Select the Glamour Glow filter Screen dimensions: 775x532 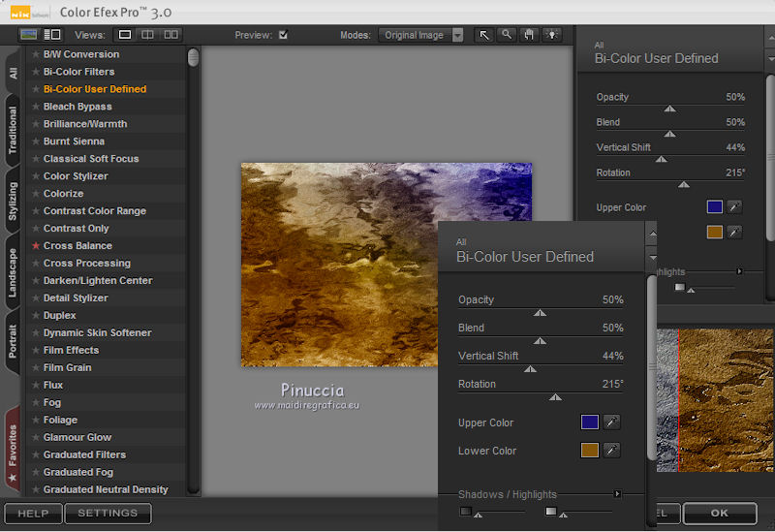click(77, 437)
